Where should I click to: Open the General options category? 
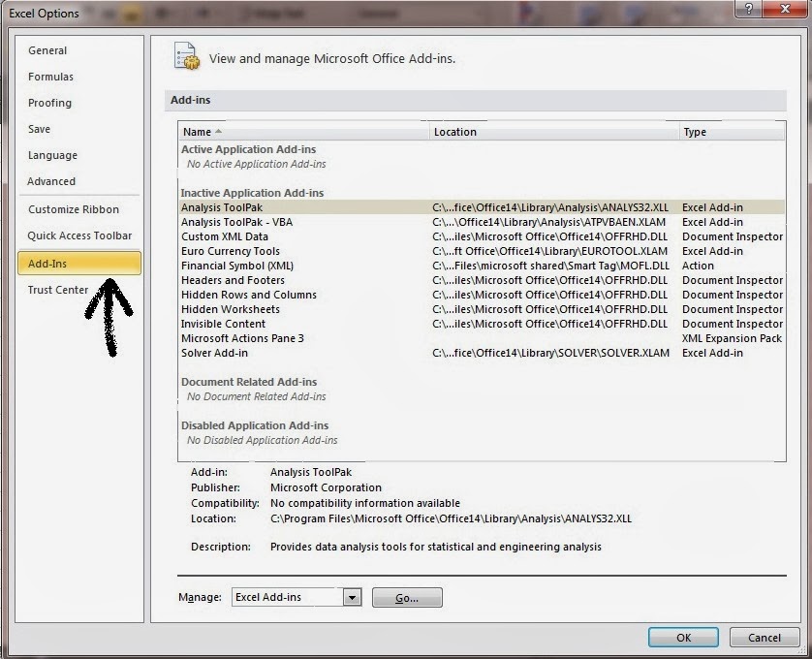47,50
